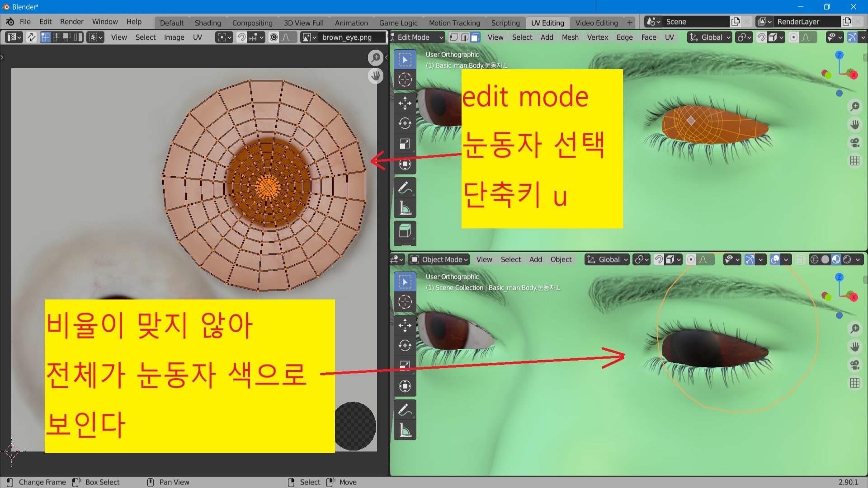Screen dimensions: 868x488
Task: Open Global transform orientation in top viewport
Action: pyautogui.click(x=709, y=37)
